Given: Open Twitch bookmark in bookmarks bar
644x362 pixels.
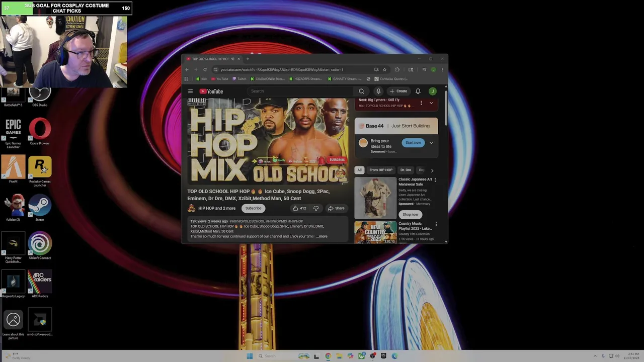Looking at the screenshot, I should click(239, 79).
